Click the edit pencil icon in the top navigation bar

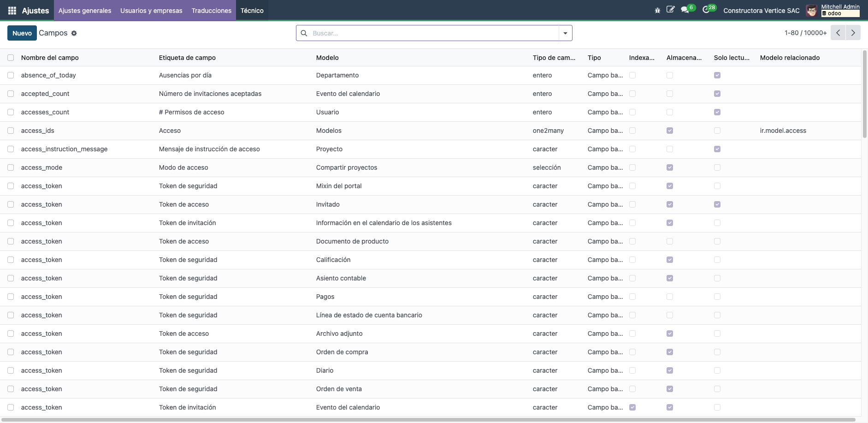coord(671,10)
